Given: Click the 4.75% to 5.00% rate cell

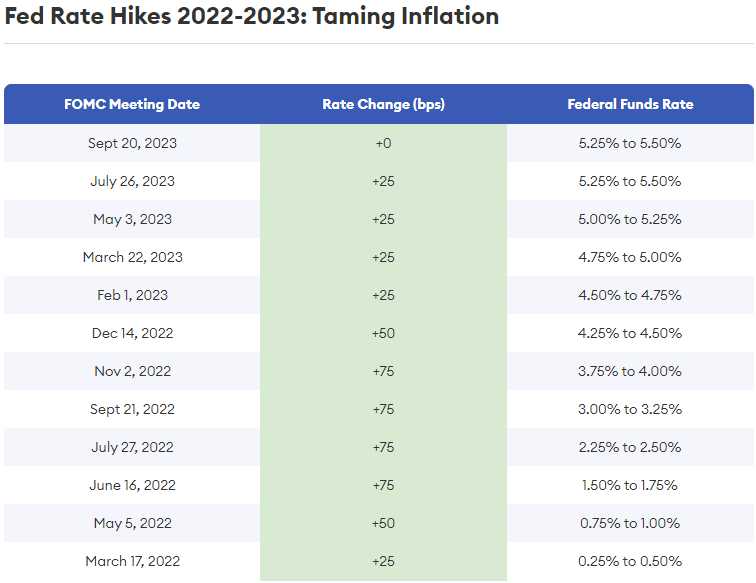Looking at the screenshot, I should pyautogui.click(x=630, y=257).
